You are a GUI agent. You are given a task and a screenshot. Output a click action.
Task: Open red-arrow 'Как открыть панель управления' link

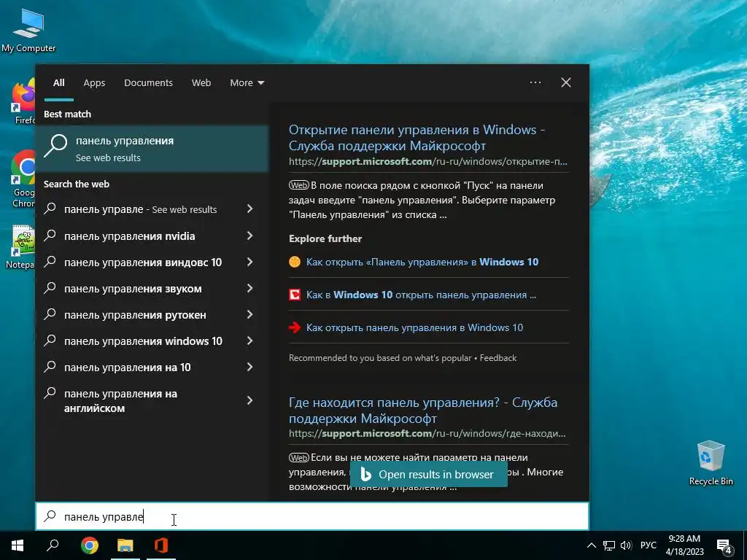pyautogui.click(x=414, y=327)
